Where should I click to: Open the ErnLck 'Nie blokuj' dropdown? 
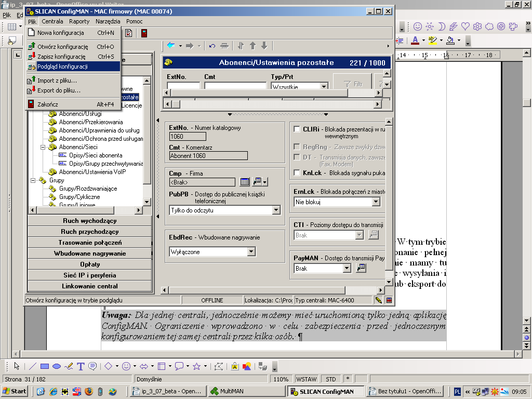click(x=376, y=202)
